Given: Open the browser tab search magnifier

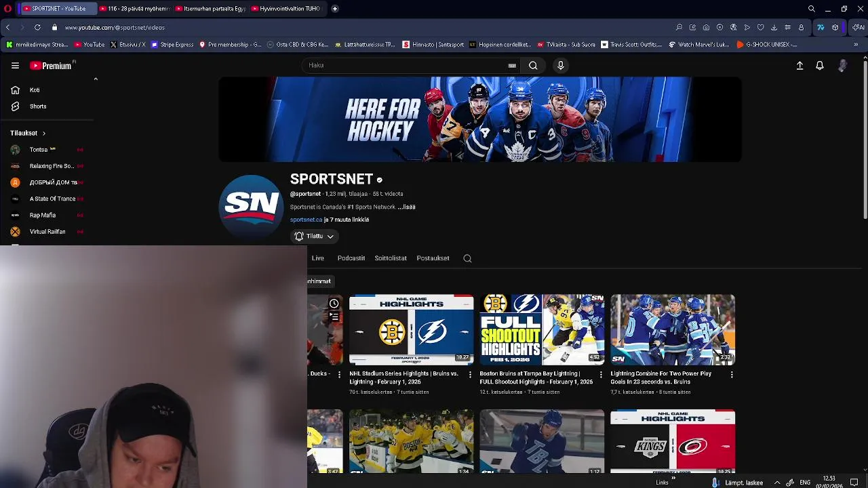Looking at the screenshot, I should [x=811, y=9].
